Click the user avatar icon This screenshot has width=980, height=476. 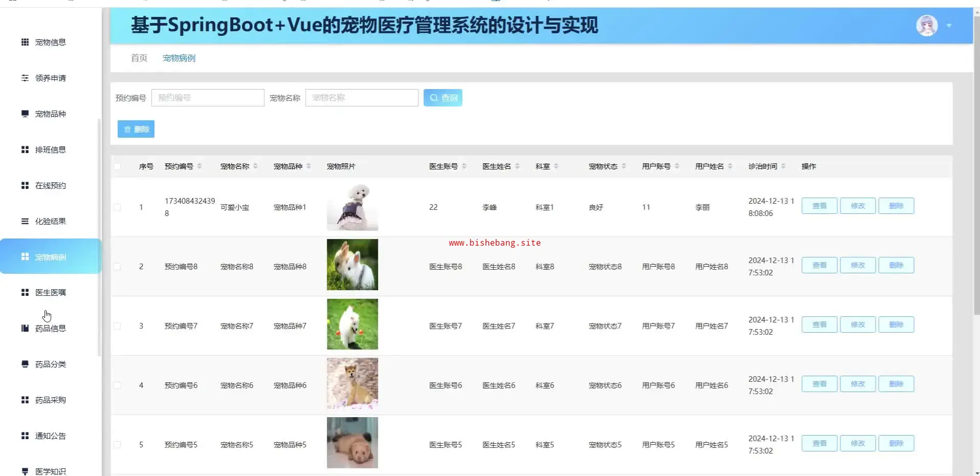(x=927, y=26)
